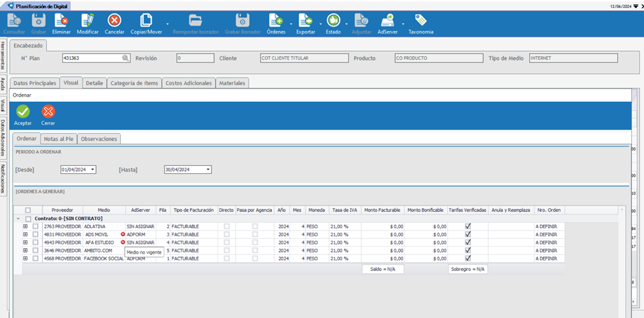
Task: Toggle Tarifas Verificadas checkbox on ADLATINA row
Action: [468, 226]
